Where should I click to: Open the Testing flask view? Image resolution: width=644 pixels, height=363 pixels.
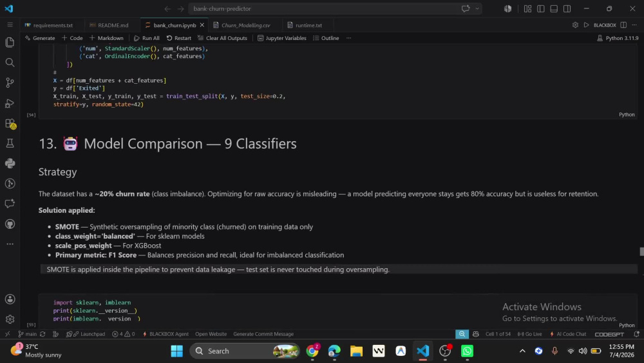click(x=10, y=143)
